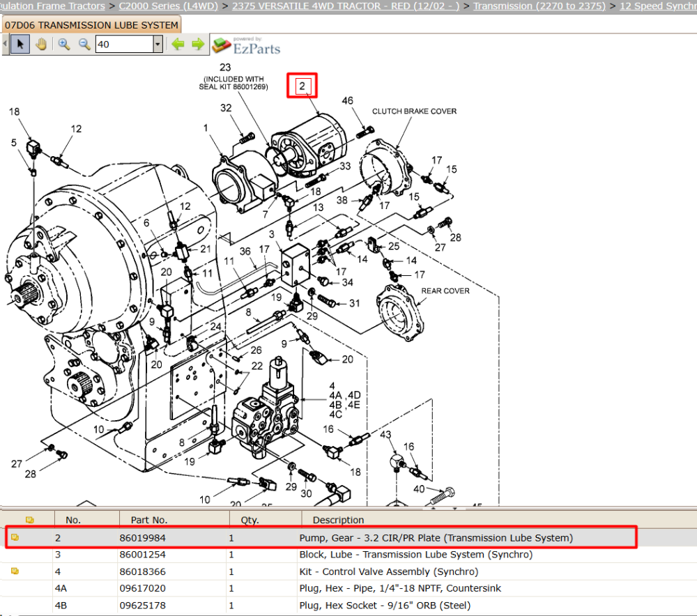
Task: Sort by the No. column header
Action: click(73, 520)
